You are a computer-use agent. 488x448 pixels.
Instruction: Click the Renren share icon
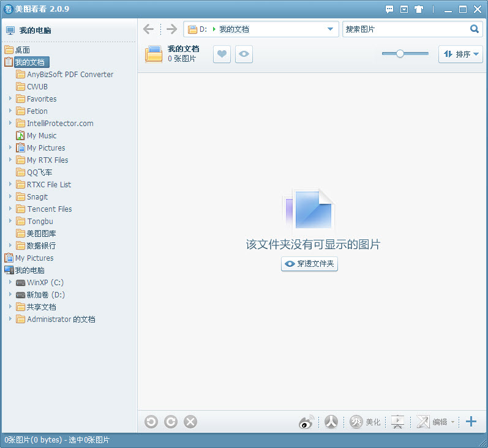pyautogui.click(x=331, y=422)
